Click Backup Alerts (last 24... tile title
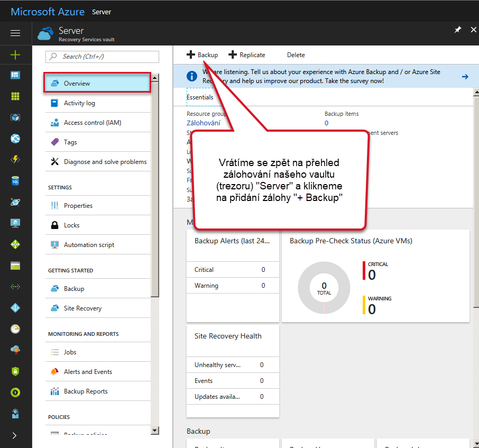Screen dimensions: 479x448 click(x=232, y=241)
